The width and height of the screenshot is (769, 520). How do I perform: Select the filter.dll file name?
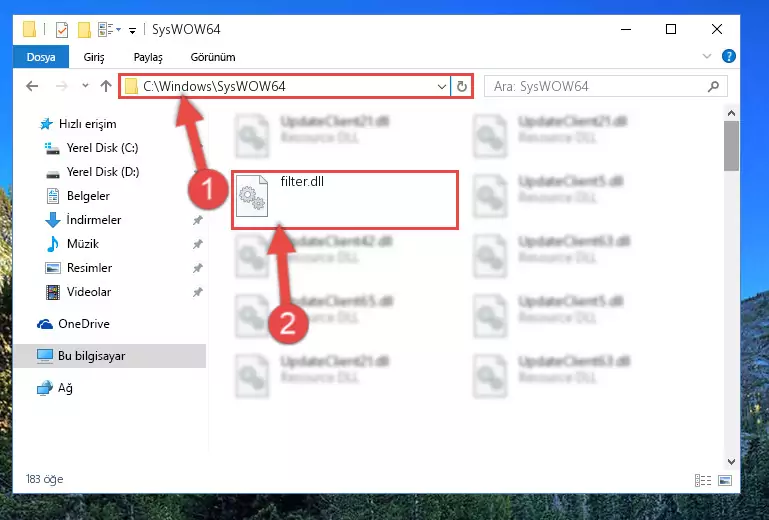point(302,182)
